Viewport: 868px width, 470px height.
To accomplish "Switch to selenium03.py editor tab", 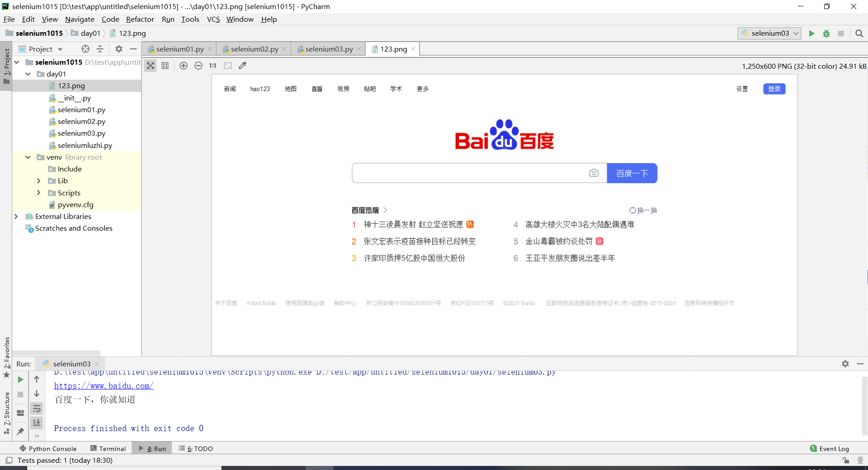I will click(x=329, y=49).
